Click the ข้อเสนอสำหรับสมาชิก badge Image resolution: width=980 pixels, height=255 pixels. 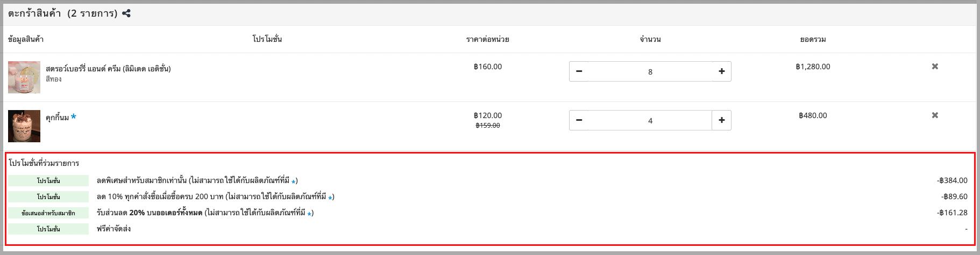(x=48, y=213)
